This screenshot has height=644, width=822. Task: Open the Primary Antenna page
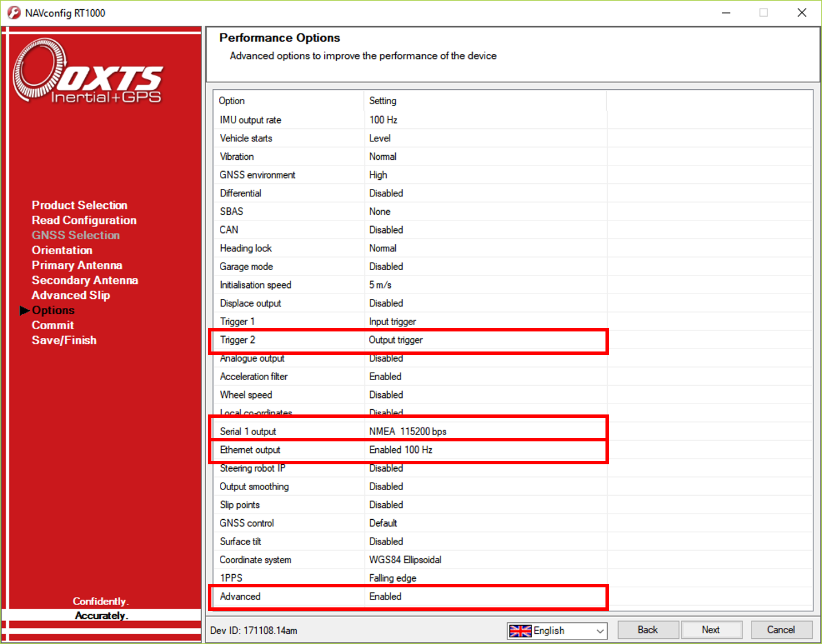pos(77,265)
